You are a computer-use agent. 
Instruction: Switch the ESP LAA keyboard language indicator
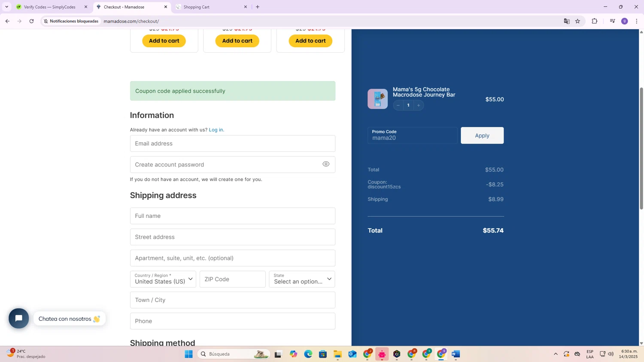click(x=590, y=354)
